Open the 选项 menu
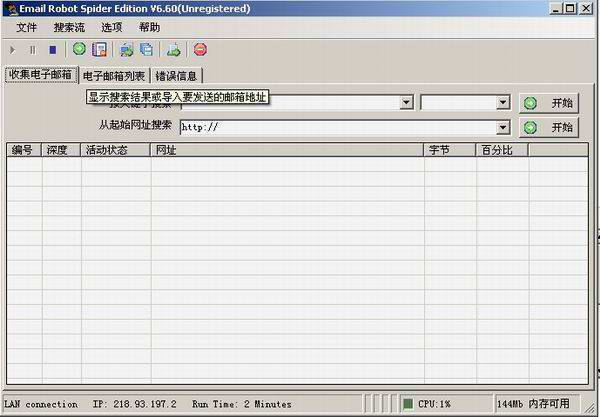Screen dimensions: 600x417 point(112,27)
